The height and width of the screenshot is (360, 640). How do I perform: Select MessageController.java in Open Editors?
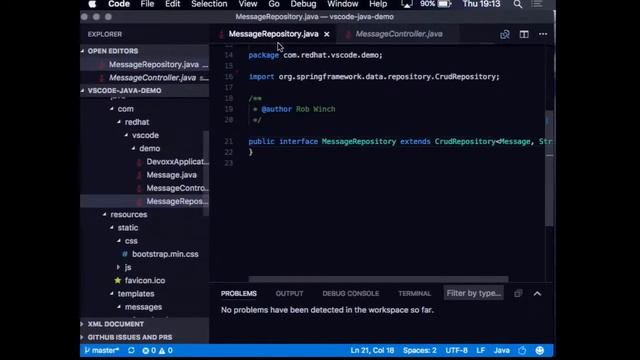[152, 78]
